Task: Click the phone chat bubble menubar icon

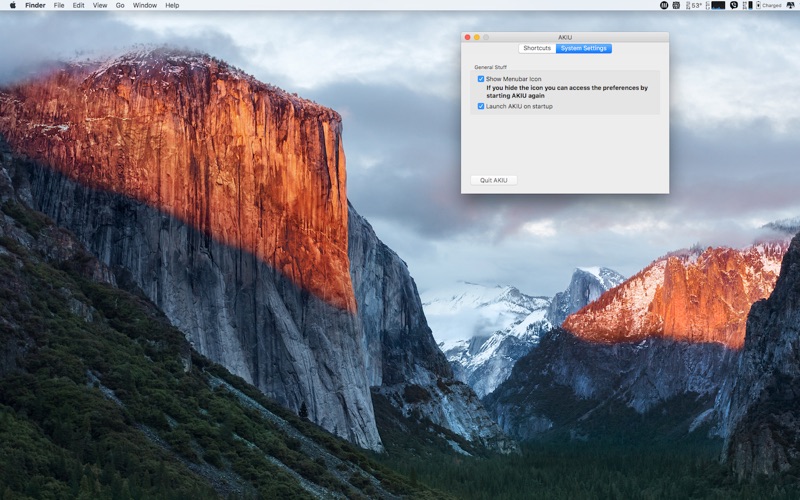Action: tap(734, 5)
